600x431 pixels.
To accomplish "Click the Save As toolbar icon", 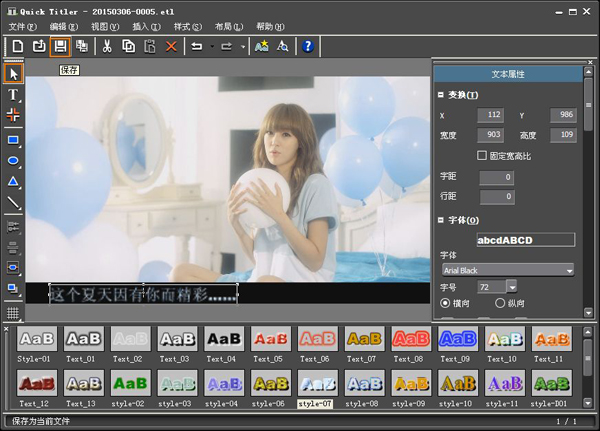I will (x=82, y=46).
